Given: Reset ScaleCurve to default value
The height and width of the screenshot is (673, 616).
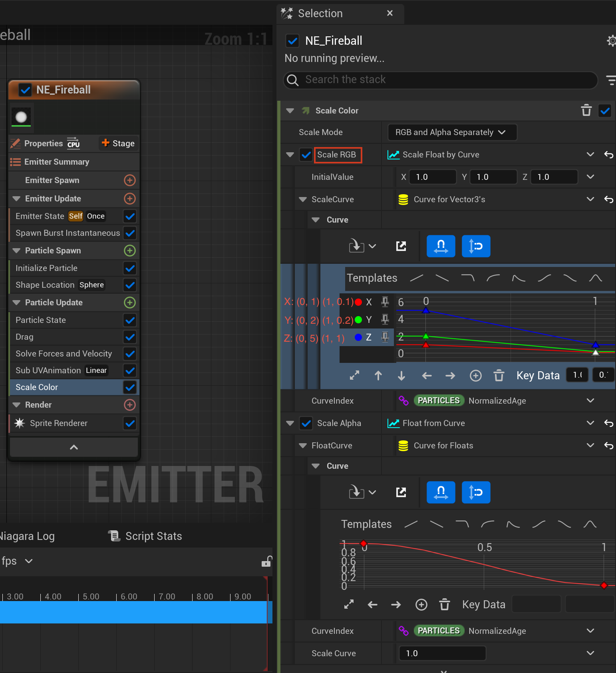Looking at the screenshot, I should tap(608, 199).
